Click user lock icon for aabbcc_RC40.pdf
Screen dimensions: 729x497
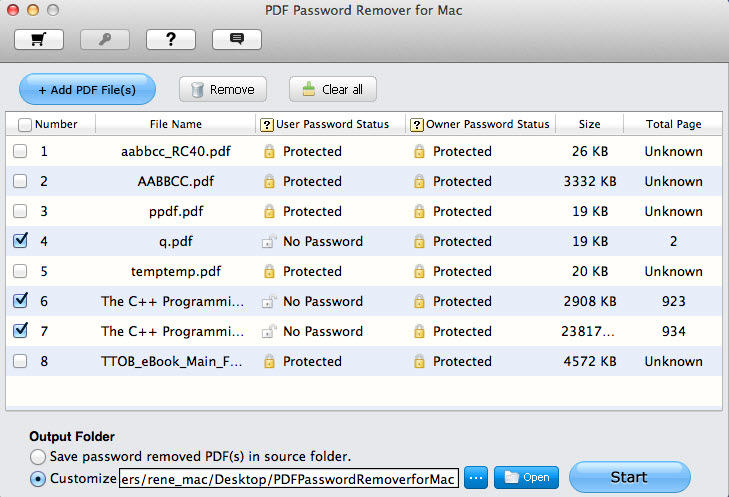[269, 152]
